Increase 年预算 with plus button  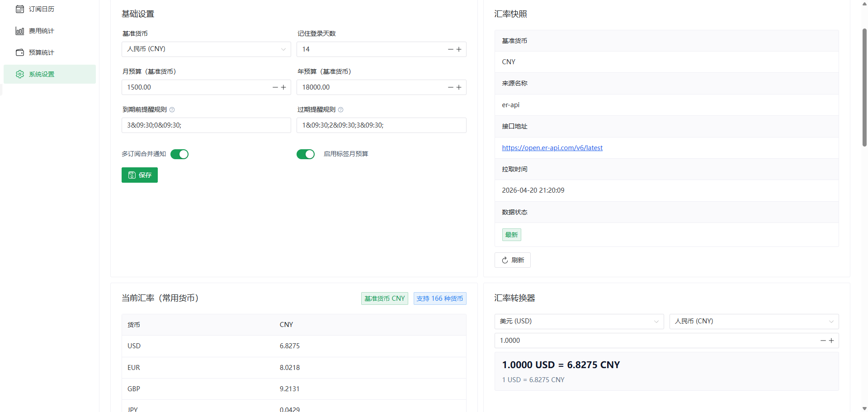(459, 87)
